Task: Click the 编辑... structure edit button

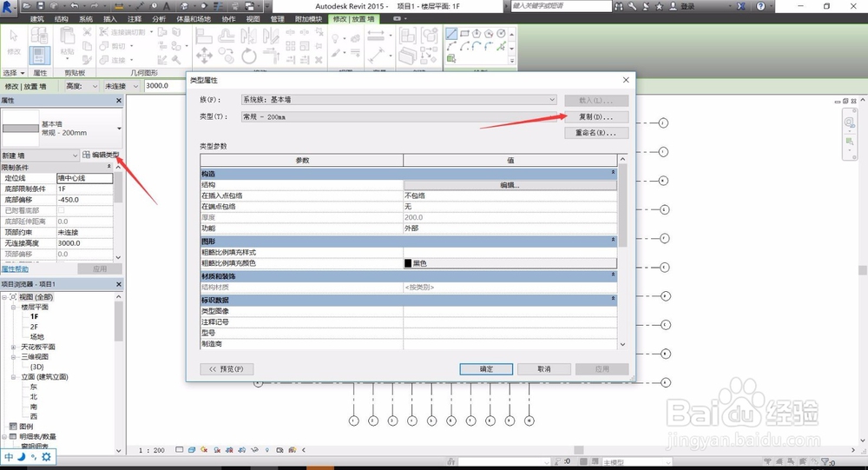Action: 510,185
